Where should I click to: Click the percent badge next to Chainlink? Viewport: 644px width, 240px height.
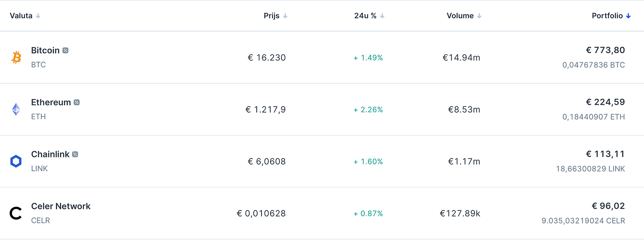[75, 154]
